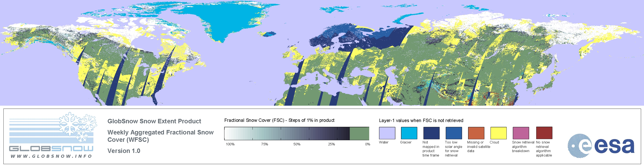Viewport: 644px width, 167px height.
Task: Click 'No snow retrieval algorithm applicable' label
Action: tap(544, 149)
